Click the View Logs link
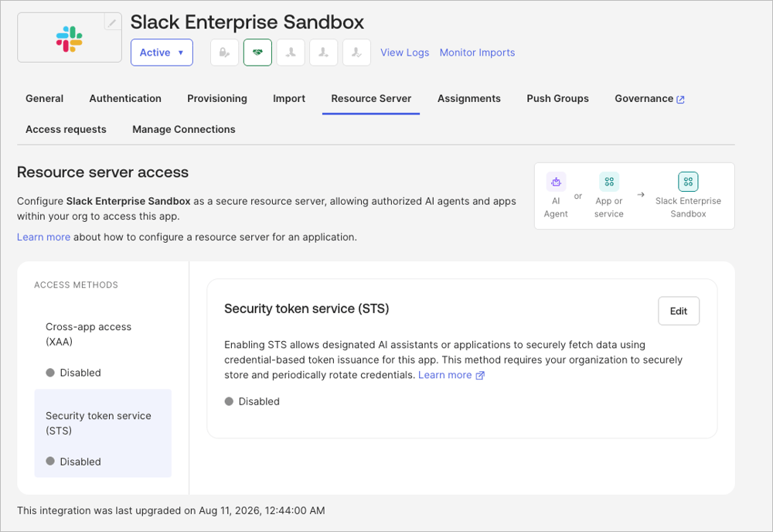Image resolution: width=773 pixels, height=532 pixels. coord(405,53)
